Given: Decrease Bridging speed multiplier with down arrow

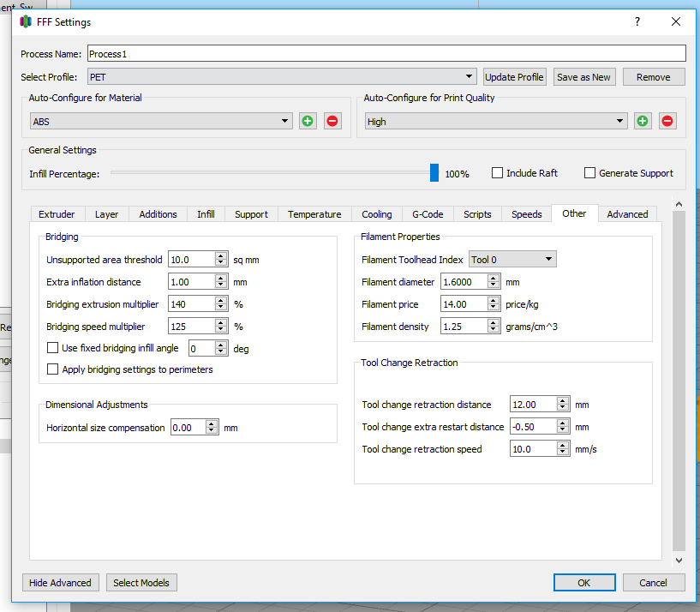Looking at the screenshot, I should [221, 330].
